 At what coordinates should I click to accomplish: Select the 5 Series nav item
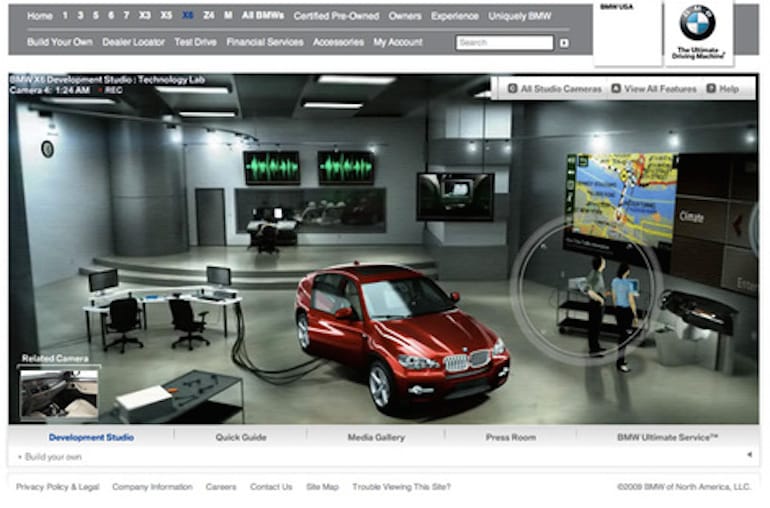(x=95, y=16)
